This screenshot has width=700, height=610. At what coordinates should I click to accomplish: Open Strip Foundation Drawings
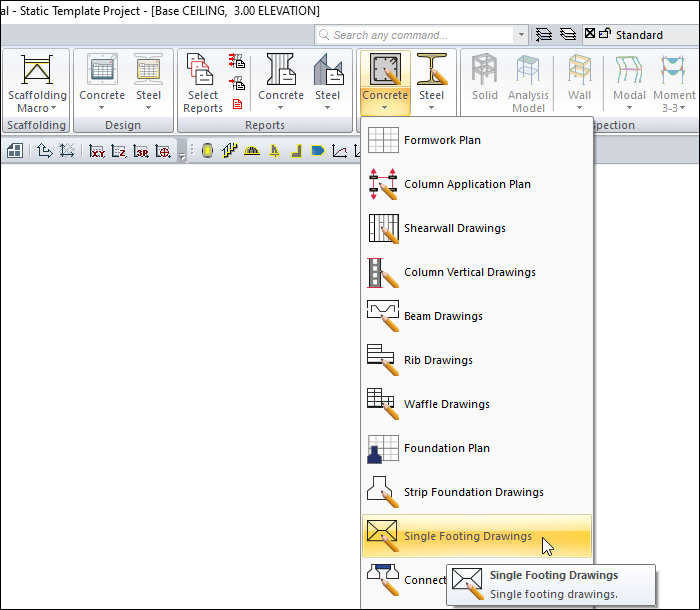click(x=473, y=492)
